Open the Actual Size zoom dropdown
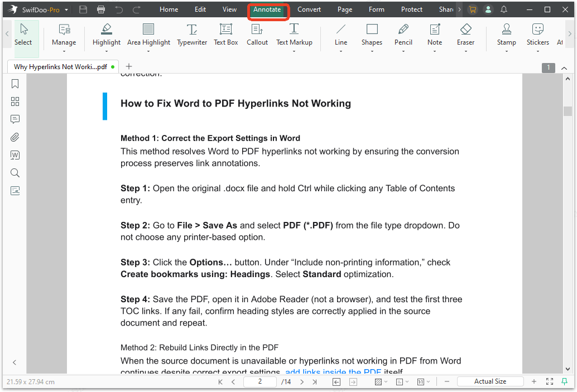The width and height of the screenshot is (577, 392). click(490, 382)
